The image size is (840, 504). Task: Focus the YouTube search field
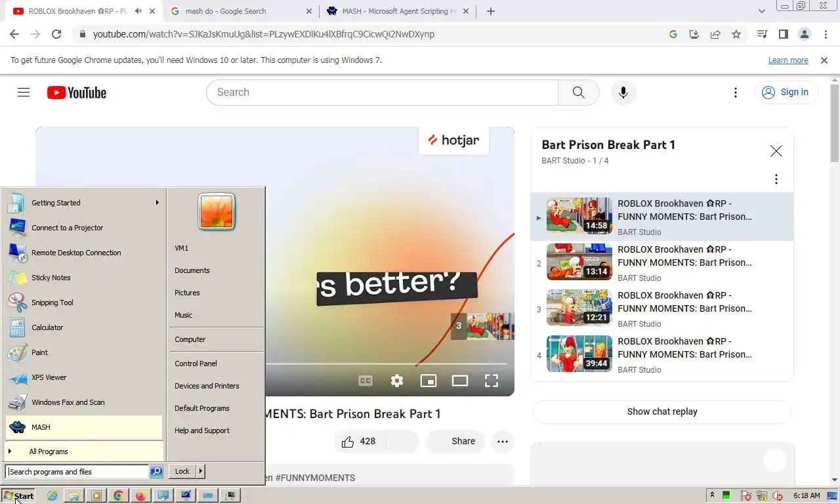[382, 93]
